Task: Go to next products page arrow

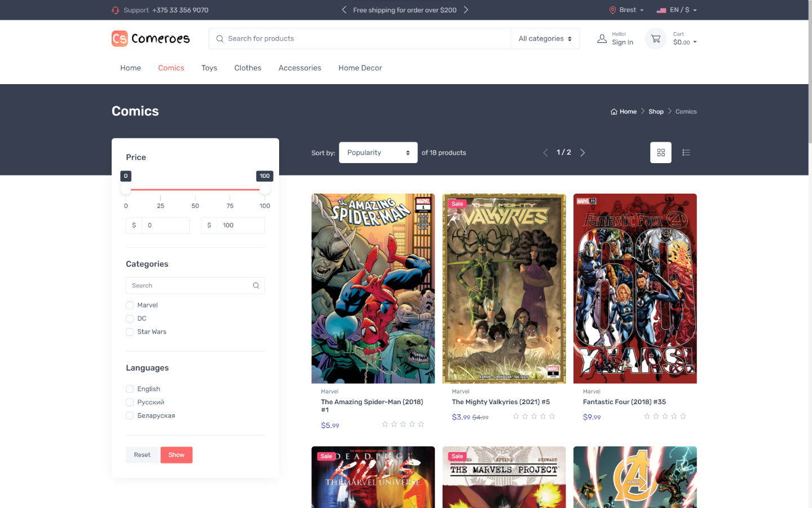Action: [x=582, y=152]
